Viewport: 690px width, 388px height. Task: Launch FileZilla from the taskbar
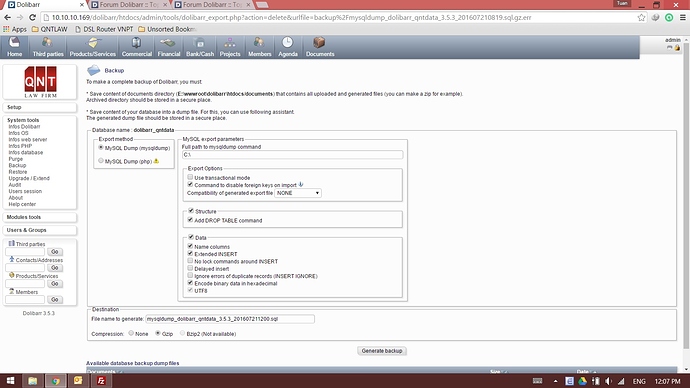point(101,381)
